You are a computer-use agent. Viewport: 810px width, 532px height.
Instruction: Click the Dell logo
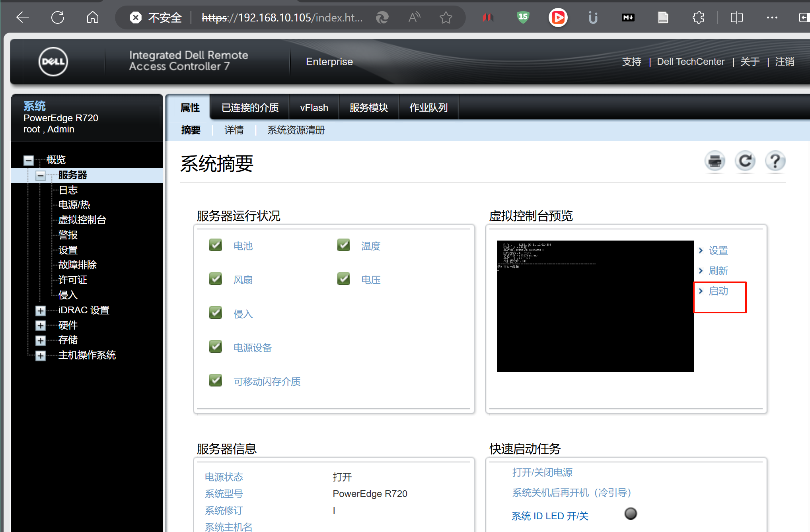53,62
